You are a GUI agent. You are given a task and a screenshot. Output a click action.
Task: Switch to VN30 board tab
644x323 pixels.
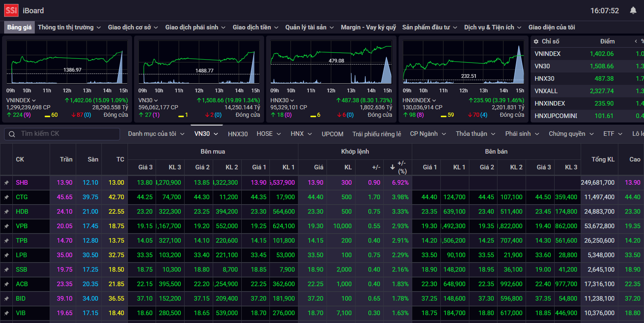(x=207, y=134)
